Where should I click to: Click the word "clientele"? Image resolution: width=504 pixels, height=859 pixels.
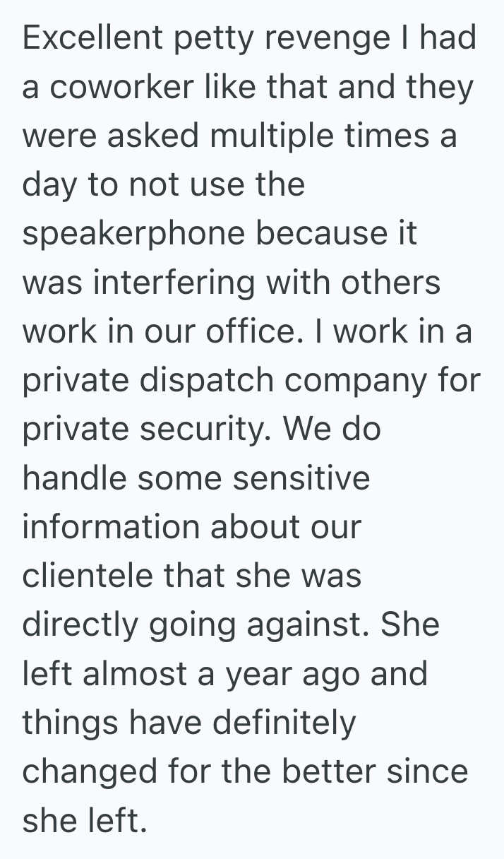pos(88,576)
